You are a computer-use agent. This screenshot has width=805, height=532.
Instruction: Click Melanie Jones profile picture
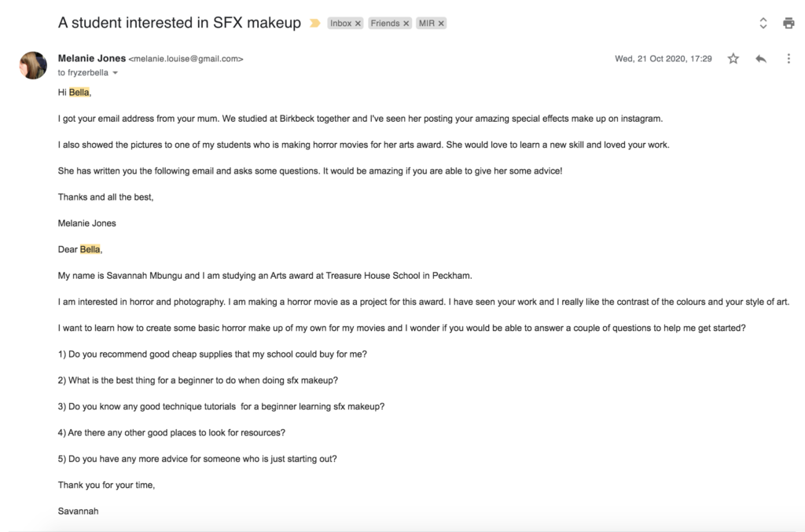tap(33, 65)
